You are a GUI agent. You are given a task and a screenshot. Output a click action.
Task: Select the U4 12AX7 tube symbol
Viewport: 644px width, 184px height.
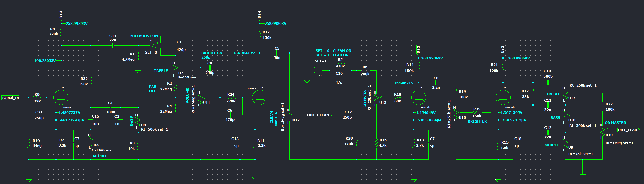[260, 98]
